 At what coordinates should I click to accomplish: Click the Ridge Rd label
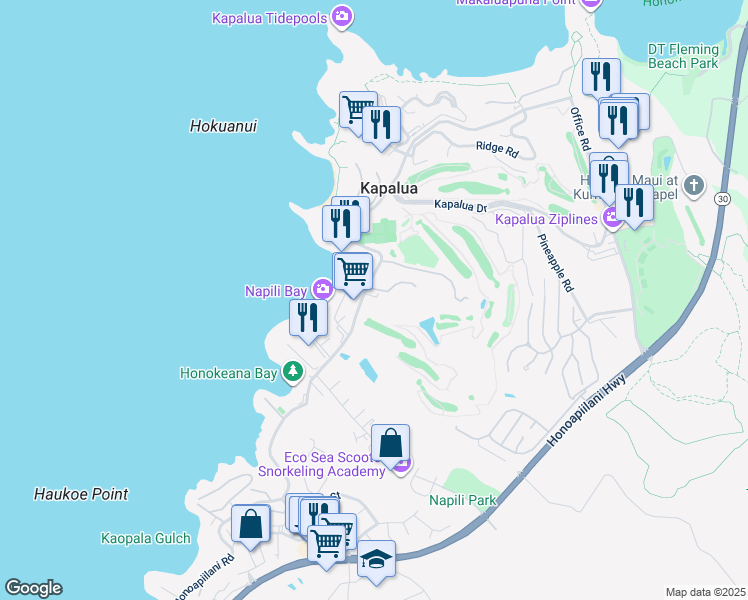click(x=497, y=149)
